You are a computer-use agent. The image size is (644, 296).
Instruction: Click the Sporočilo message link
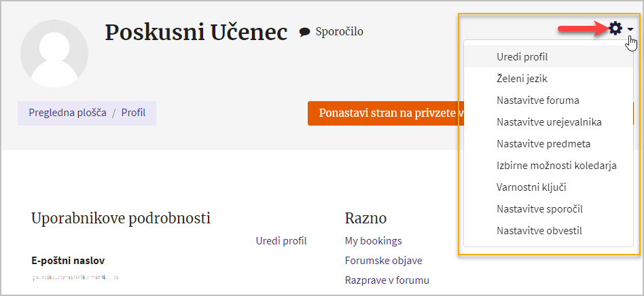339,32
